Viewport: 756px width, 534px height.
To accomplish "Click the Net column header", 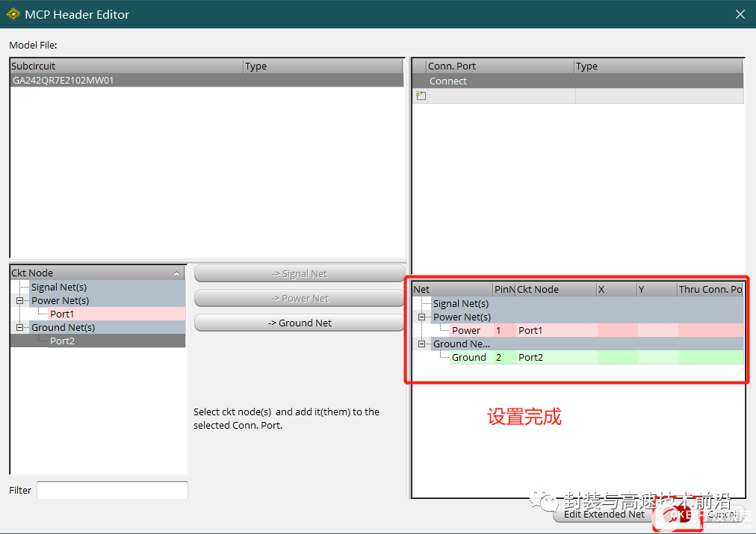I will [453, 289].
